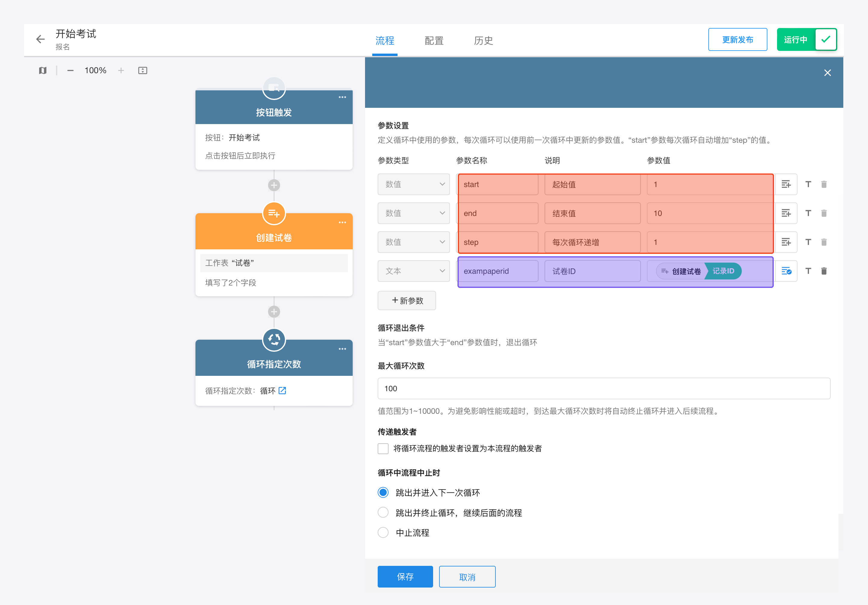The width and height of the screenshot is (868, 605).
Task: Select 中止流程 radio option
Action: pyautogui.click(x=383, y=533)
